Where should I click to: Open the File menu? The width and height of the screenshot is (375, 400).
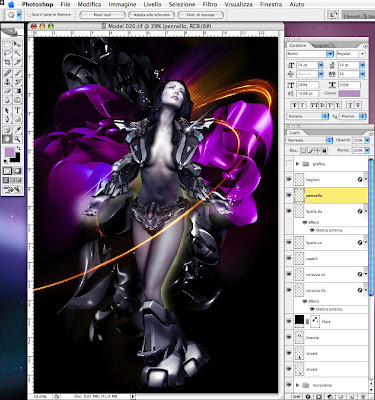(x=65, y=4)
